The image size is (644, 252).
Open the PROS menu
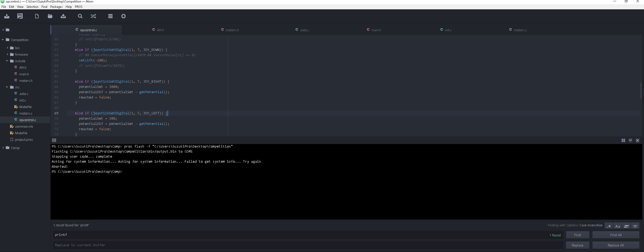[78, 7]
